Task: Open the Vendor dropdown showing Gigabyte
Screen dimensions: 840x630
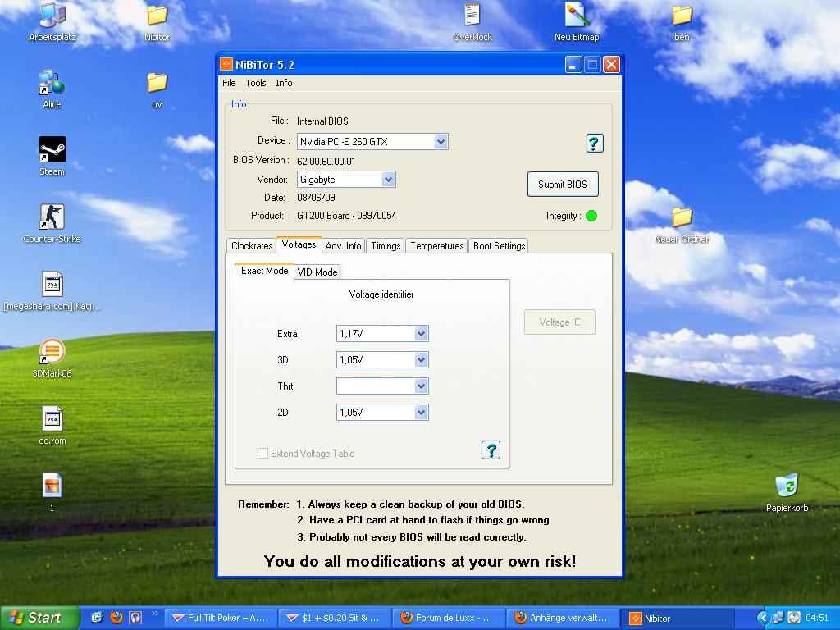Action: (388, 180)
